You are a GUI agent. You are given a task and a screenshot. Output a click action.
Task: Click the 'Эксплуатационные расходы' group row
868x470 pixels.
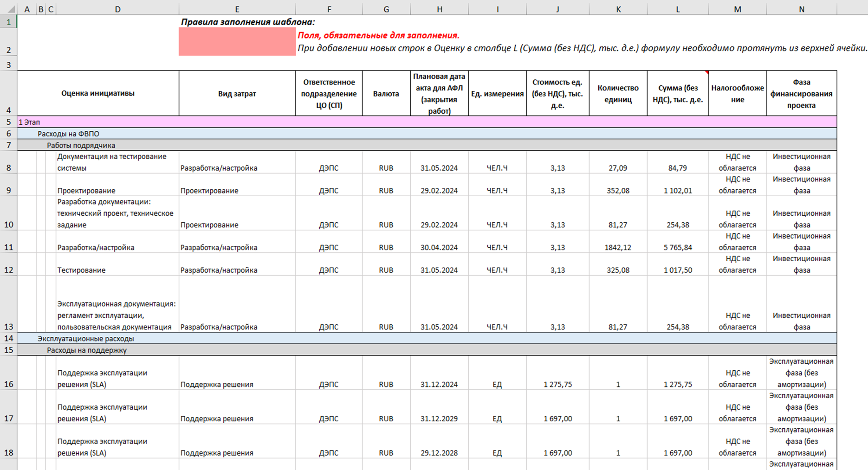[x=85, y=339]
